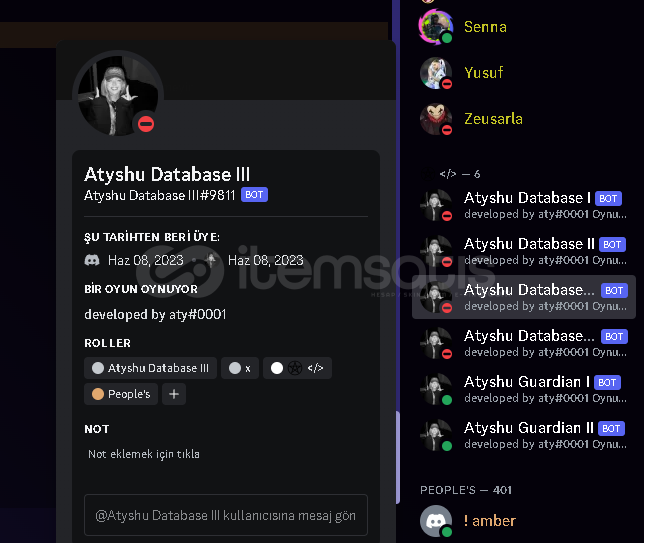Focus the message box to Atyshu Database III
The width and height of the screenshot is (646, 544).
pos(226,516)
